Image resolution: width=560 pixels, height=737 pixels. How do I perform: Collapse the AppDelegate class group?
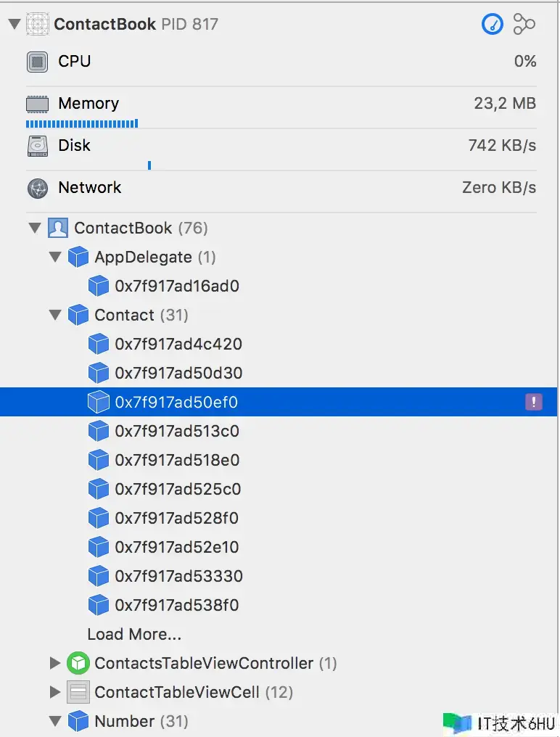55,257
